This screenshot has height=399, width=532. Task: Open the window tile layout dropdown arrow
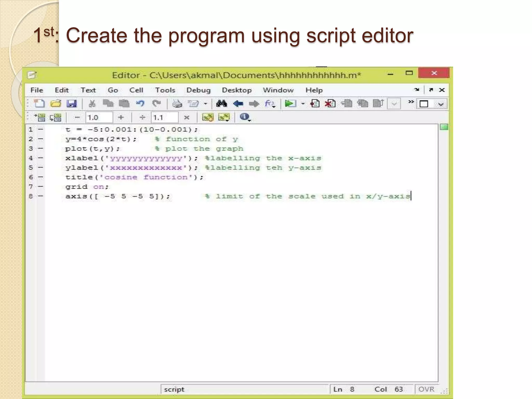(x=441, y=104)
